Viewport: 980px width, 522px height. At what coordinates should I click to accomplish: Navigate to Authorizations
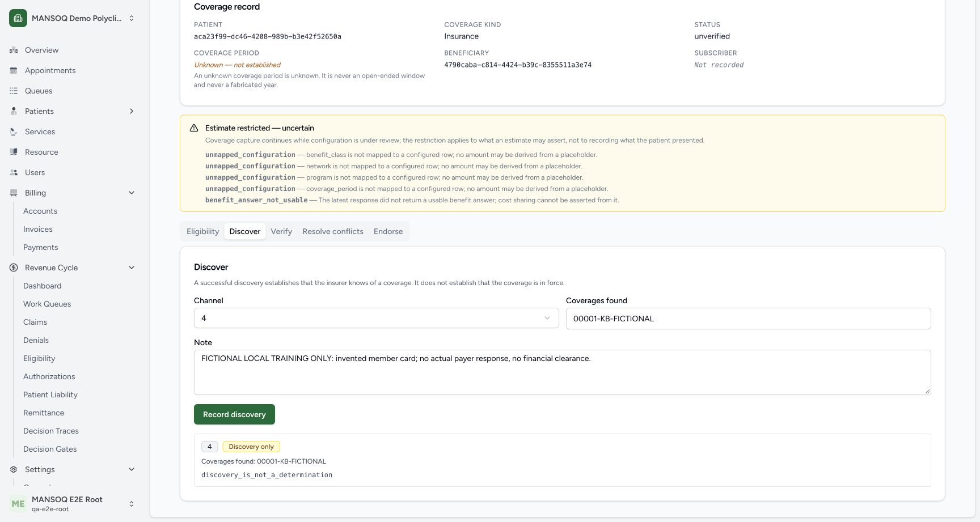pos(49,376)
